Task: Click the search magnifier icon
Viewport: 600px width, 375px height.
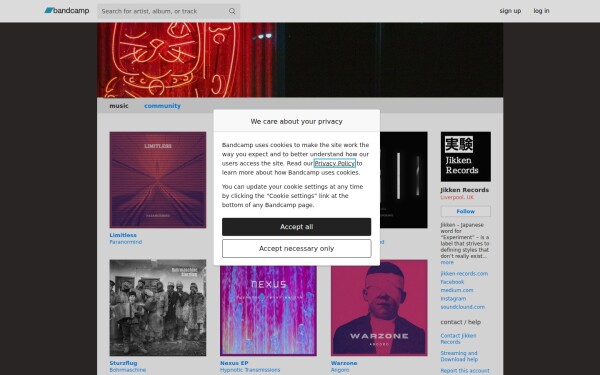Action: tap(232, 11)
